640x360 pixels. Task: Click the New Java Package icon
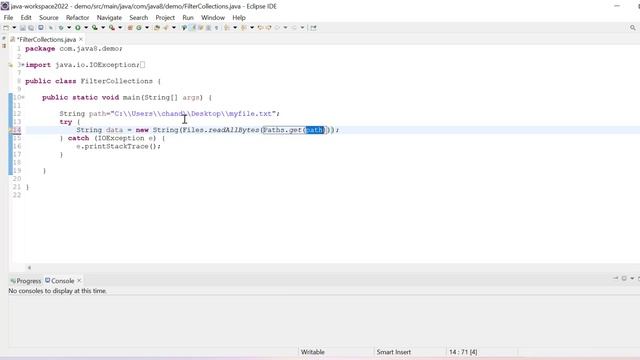coord(130,28)
